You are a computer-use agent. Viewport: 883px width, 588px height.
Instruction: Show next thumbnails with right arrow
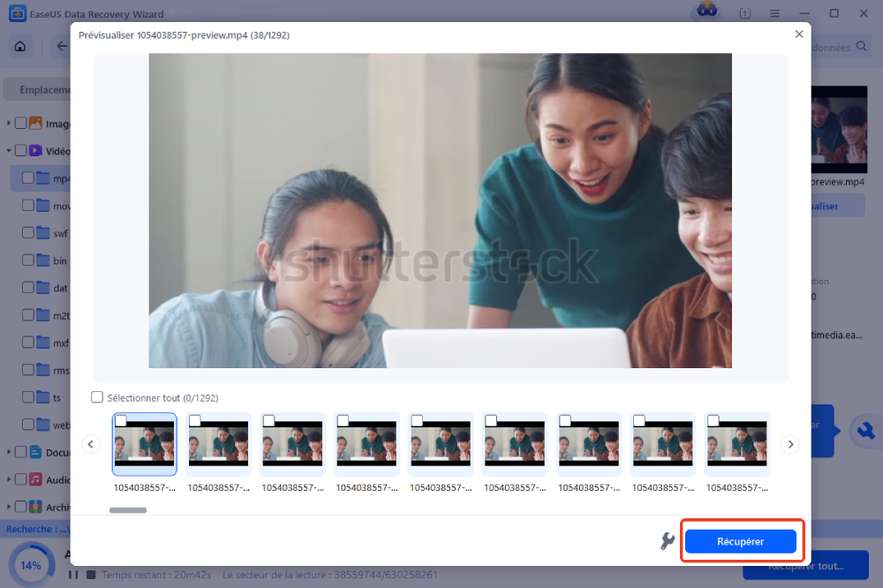pyautogui.click(x=790, y=444)
